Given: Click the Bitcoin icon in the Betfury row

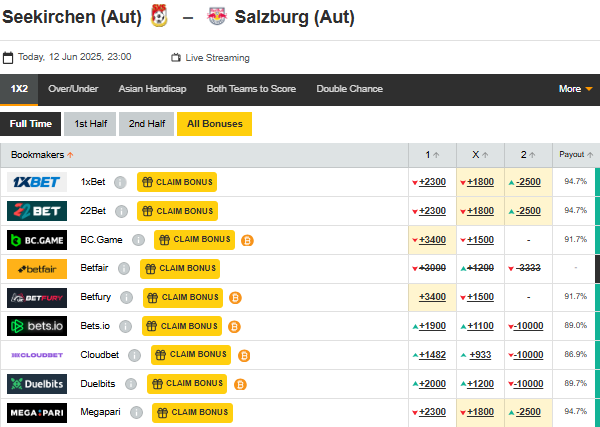Looking at the screenshot, I should (236, 298).
